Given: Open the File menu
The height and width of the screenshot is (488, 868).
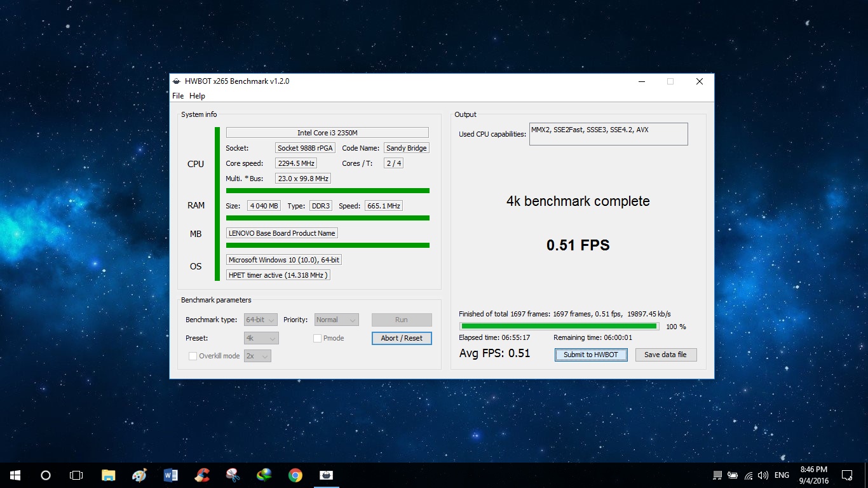Looking at the screenshot, I should pyautogui.click(x=178, y=96).
